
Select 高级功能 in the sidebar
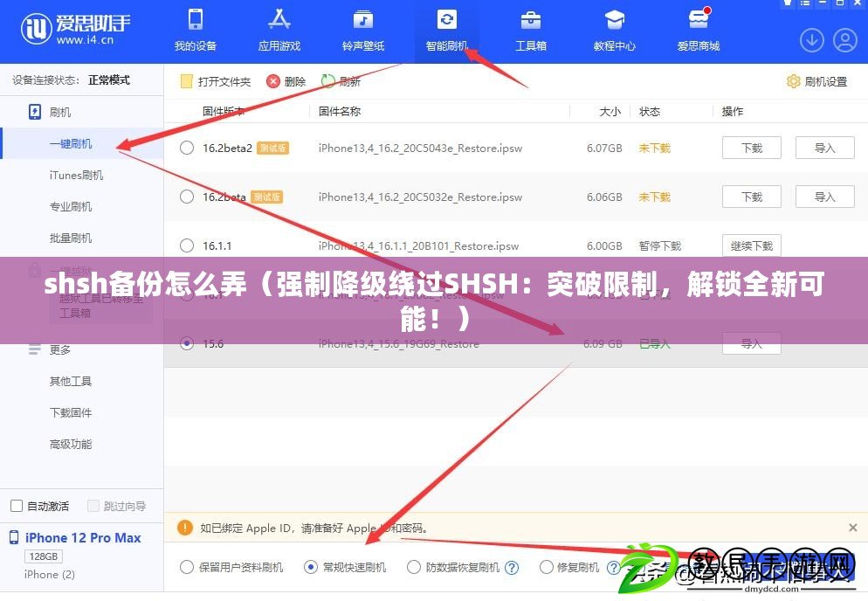click(71, 445)
